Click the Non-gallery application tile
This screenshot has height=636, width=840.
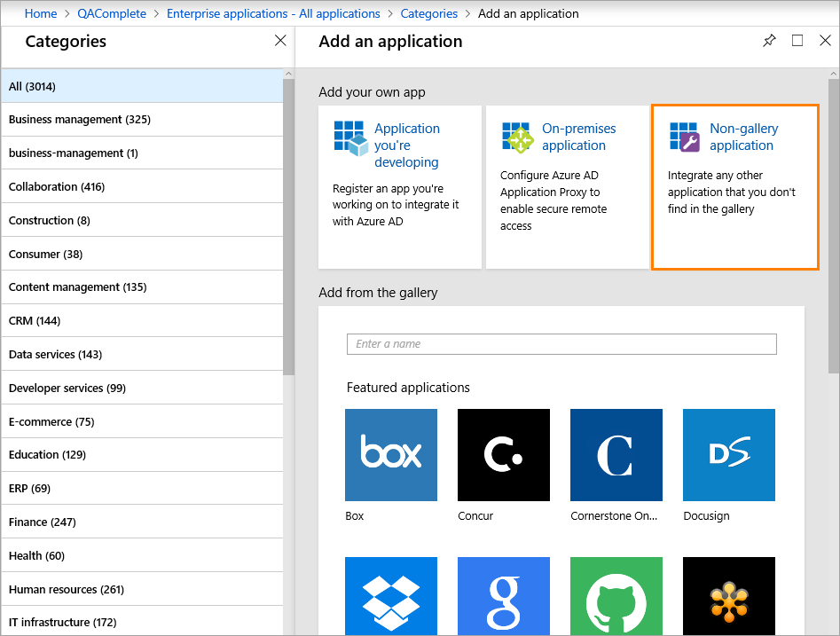point(734,186)
